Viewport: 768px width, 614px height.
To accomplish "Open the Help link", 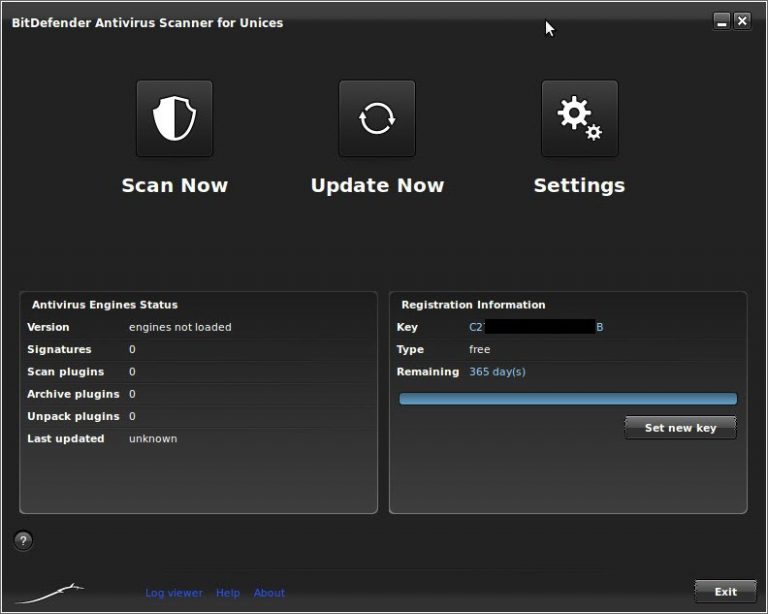I will 228,592.
